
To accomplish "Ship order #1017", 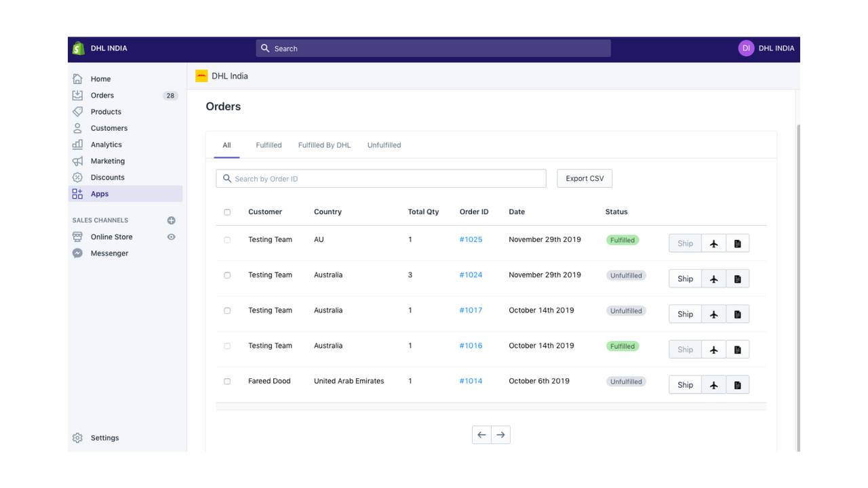I will (685, 314).
